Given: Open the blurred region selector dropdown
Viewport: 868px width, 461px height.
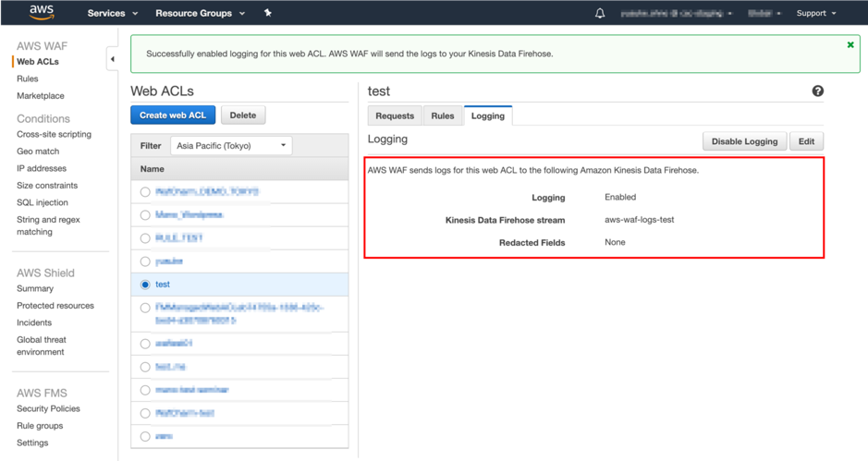Looking at the screenshot, I should coord(764,13).
